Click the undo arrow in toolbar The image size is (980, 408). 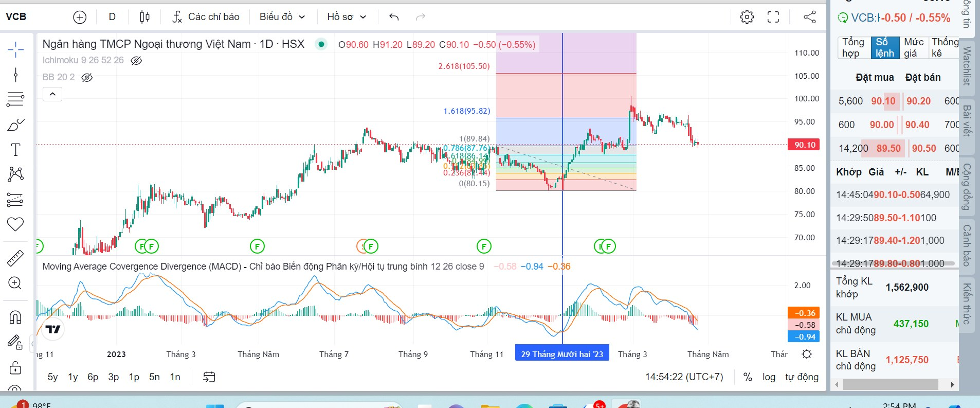pyautogui.click(x=394, y=17)
